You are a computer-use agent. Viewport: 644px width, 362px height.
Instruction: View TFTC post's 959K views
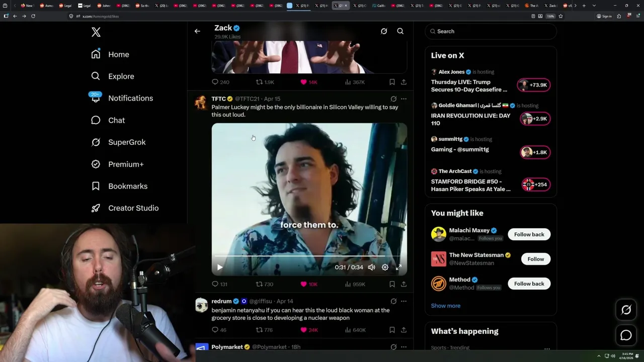click(x=355, y=284)
